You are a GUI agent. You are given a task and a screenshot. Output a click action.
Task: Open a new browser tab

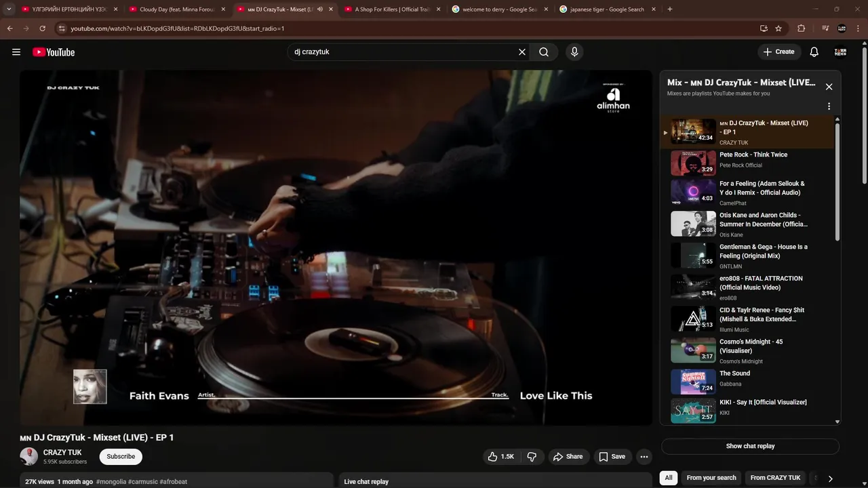click(669, 9)
